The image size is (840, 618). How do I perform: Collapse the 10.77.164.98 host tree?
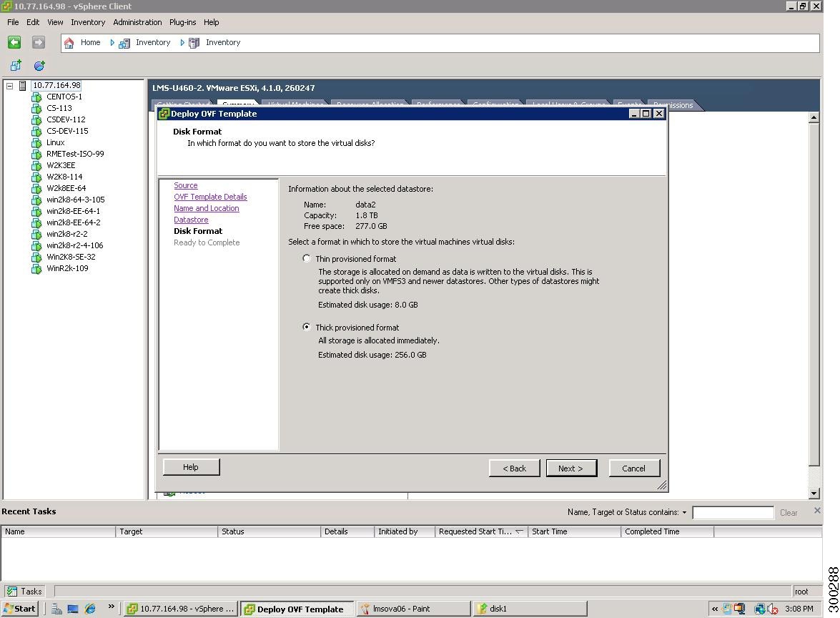point(9,86)
